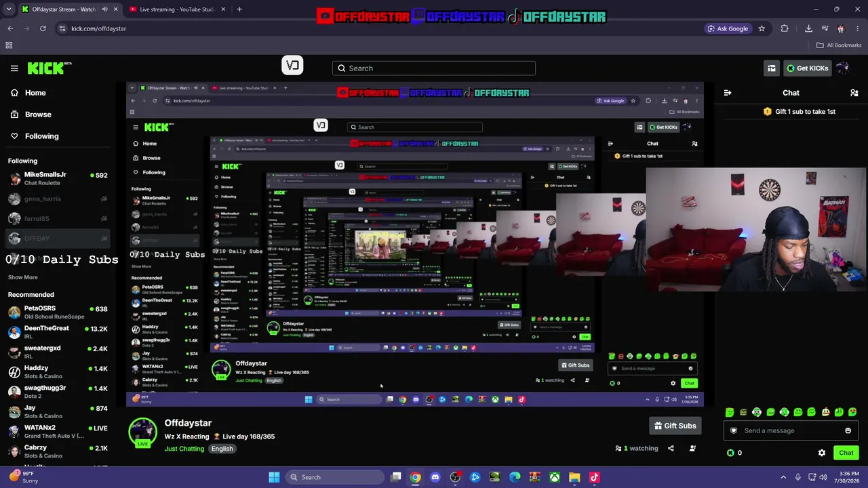
Task: Expand Following list with Show More
Action: tap(22, 277)
